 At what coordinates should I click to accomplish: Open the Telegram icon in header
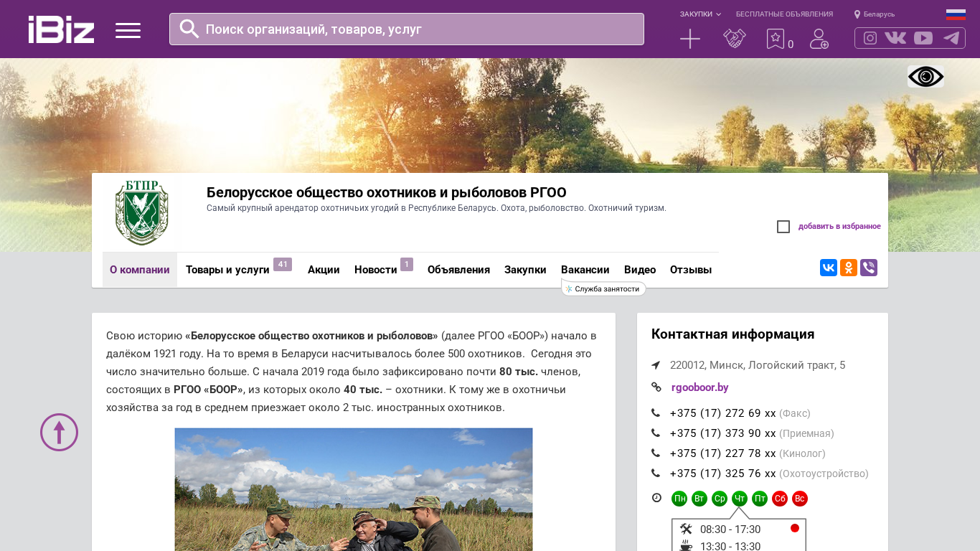pyautogui.click(x=951, y=38)
